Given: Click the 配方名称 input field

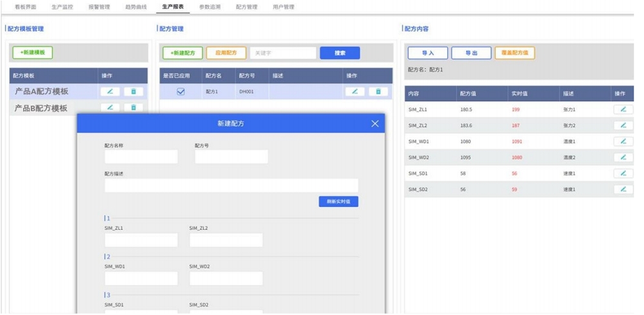Looking at the screenshot, I should coord(141,157).
